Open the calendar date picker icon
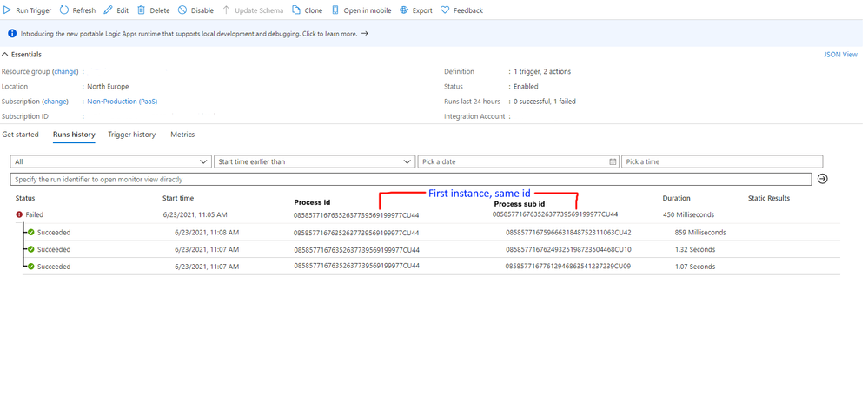This screenshot has width=868, height=415. pos(613,161)
